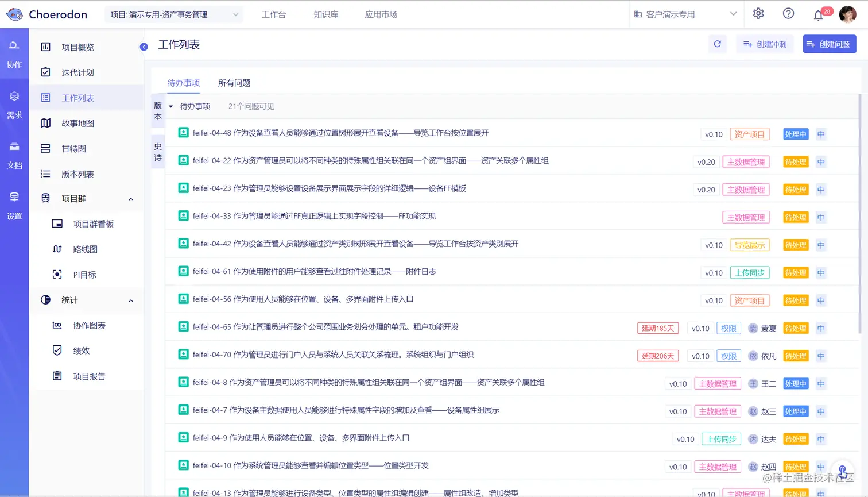The image size is (868, 497).
Task: Open settings gear in top bar
Action: click(758, 14)
